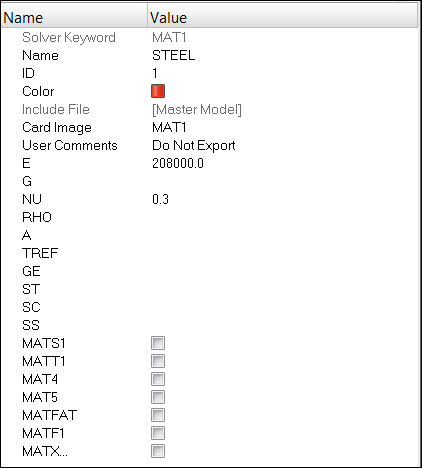Image resolution: width=422 pixels, height=468 pixels.
Task: Edit the E value 208000.0
Action: pos(283,163)
